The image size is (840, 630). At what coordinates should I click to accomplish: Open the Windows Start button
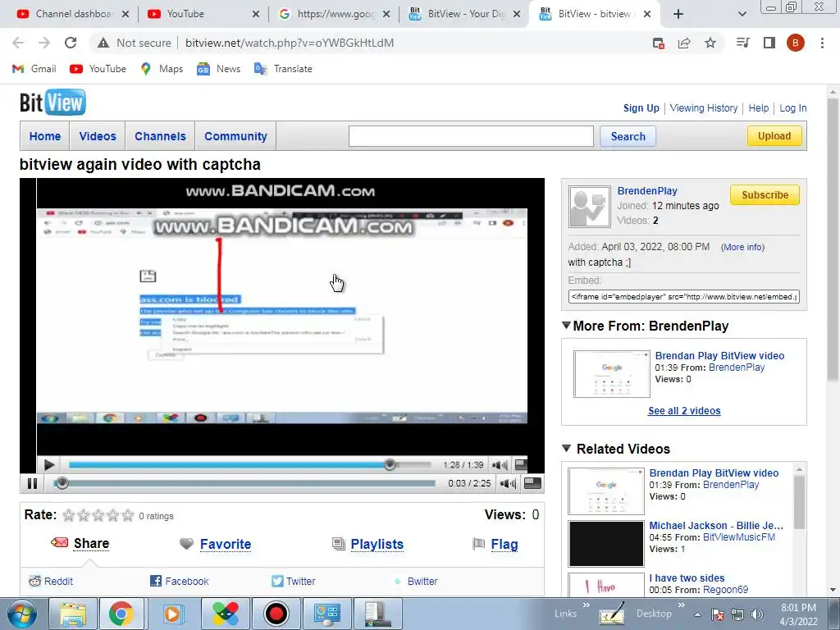click(21, 614)
